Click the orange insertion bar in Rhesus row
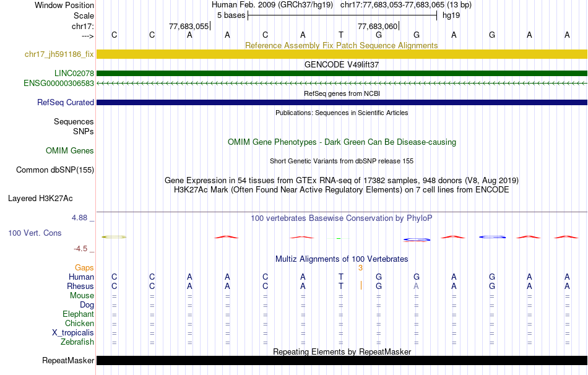 (361, 286)
